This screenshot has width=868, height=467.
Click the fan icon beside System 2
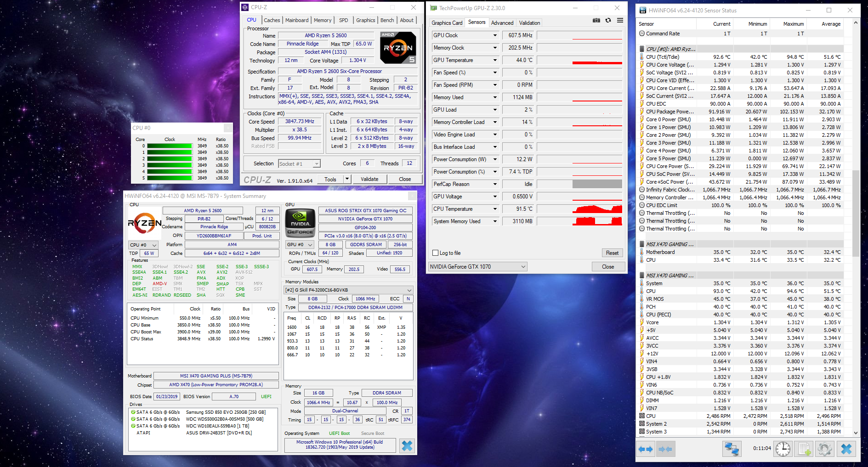[642, 424]
